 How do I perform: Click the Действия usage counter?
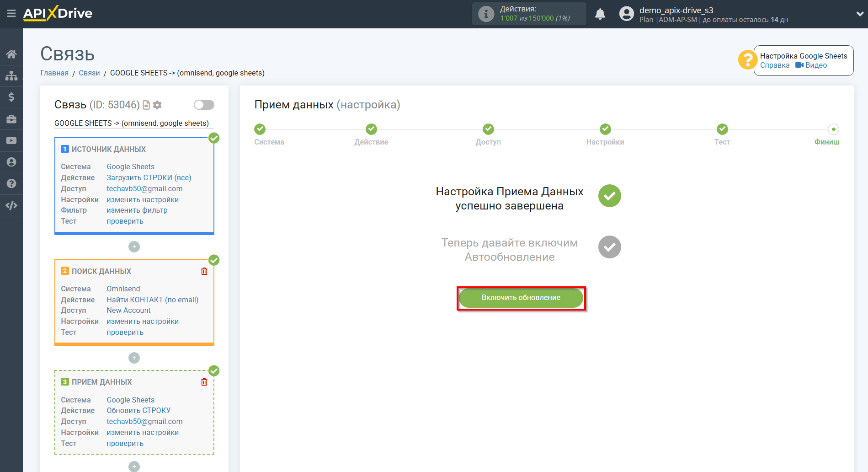pos(529,13)
